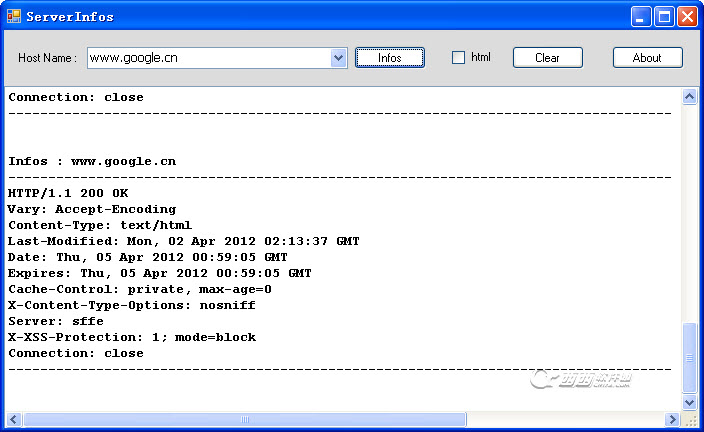The width and height of the screenshot is (704, 432).
Task: Click the Infos button
Action: pos(390,58)
